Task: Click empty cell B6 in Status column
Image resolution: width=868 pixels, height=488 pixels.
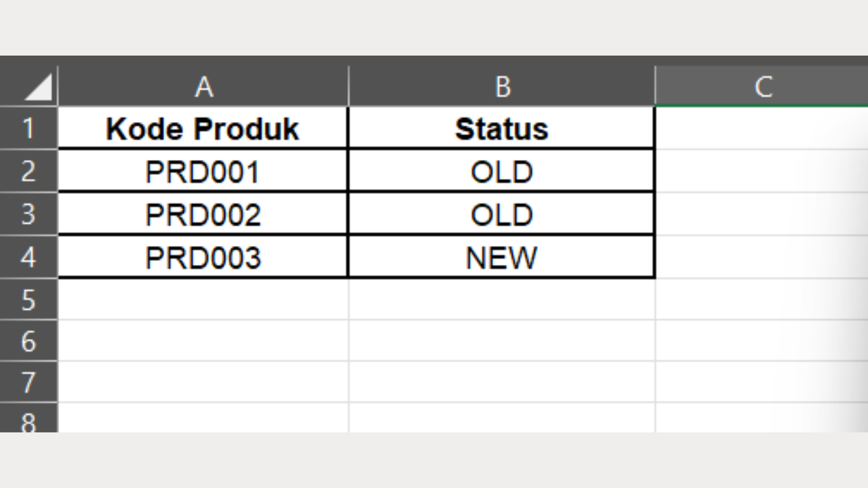Action: (x=502, y=341)
